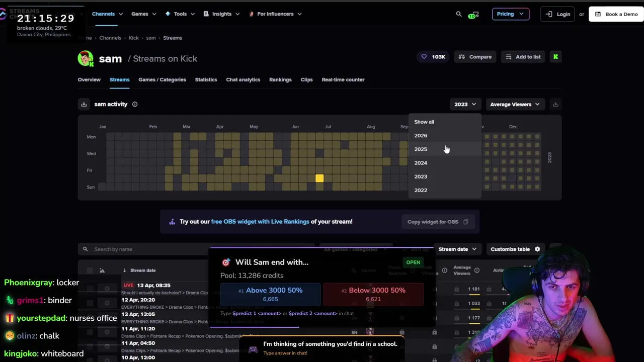Click the Compare button
The width and height of the screenshot is (644, 362).
(475, 57)
